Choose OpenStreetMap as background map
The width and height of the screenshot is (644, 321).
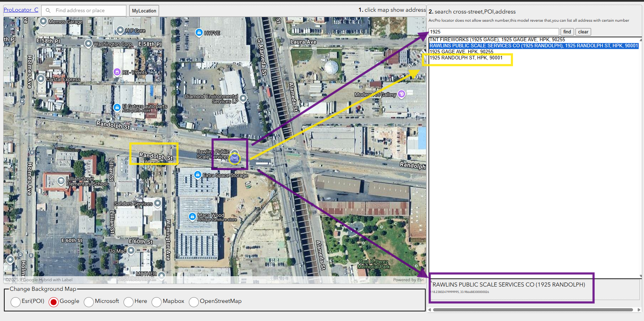tap(194, 302)
